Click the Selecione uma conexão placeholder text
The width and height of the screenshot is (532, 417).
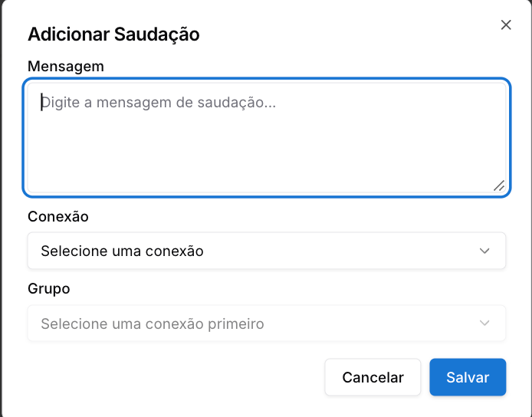pos(122,251)
